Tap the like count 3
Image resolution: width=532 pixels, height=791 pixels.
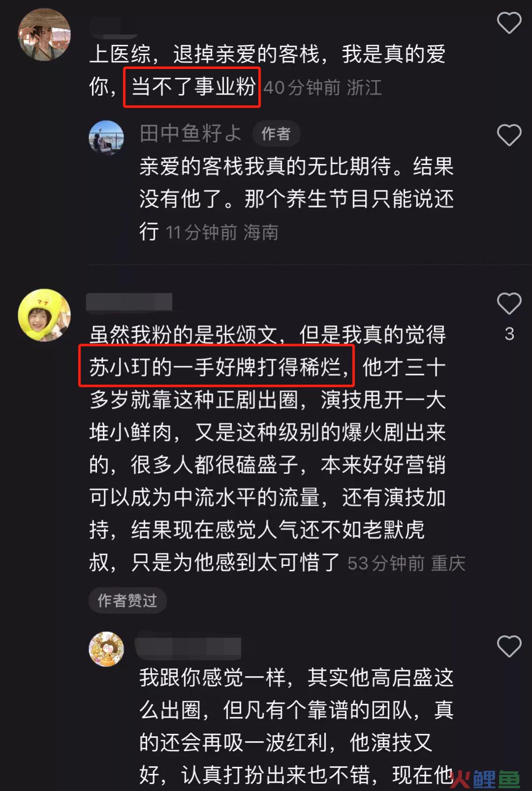click(x=509, y=334)
